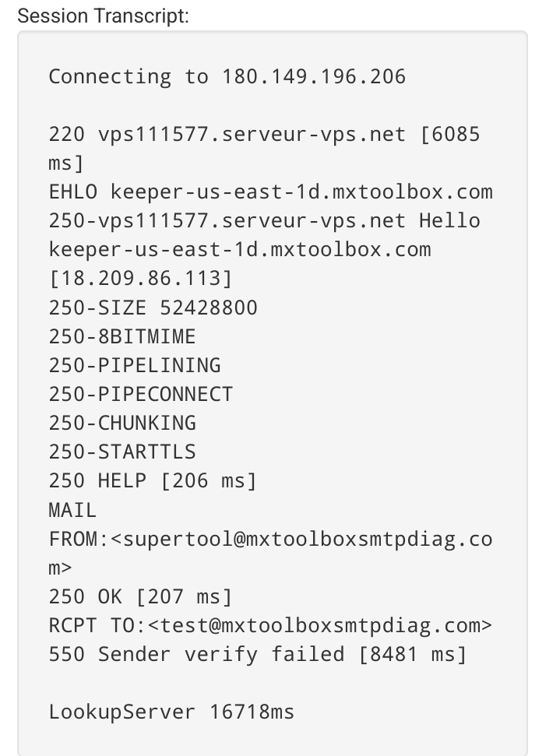Click the EHLO keeper-us-east-1d.mxtoolbox.com line
The height and width of the screenshot is (756, 560).
[x=270, y=192]
